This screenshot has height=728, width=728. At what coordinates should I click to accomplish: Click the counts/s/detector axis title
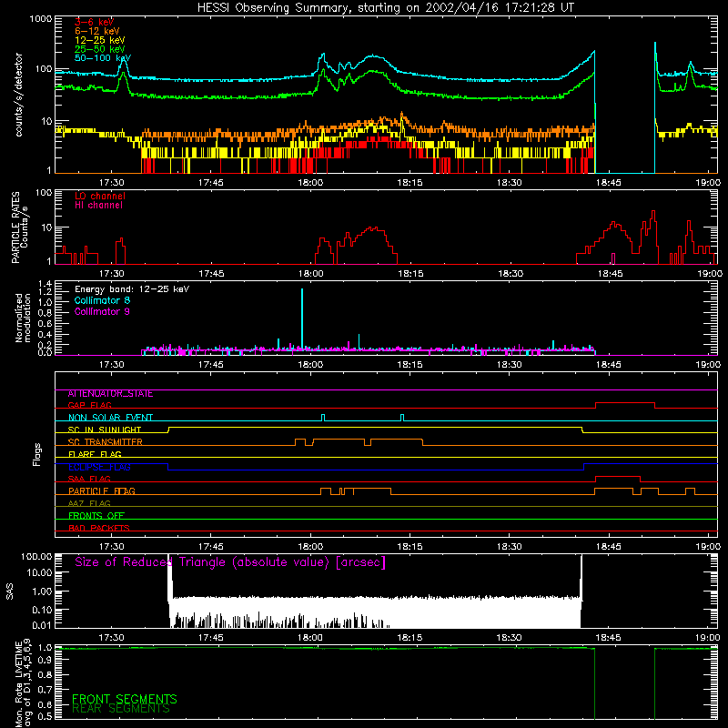(x=18, y=95)
